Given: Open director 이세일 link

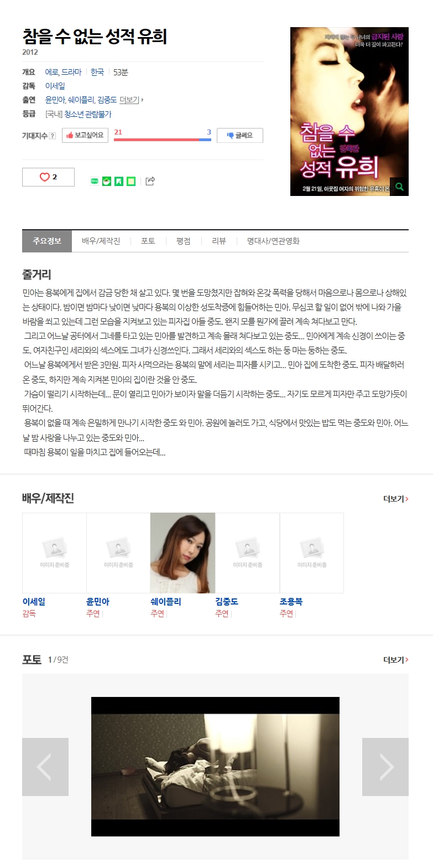Looking at the screenshot, I should 55,86.
